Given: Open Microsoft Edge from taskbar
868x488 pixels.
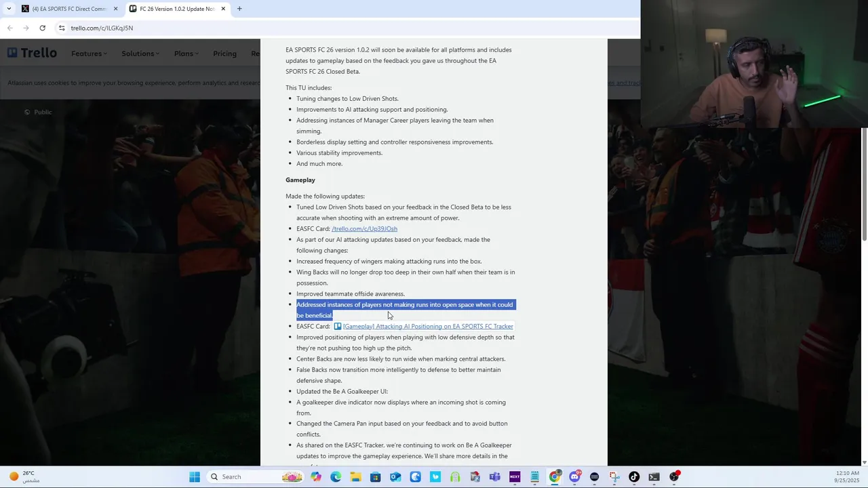Looking at the screenshot, I should coord(336,476).
